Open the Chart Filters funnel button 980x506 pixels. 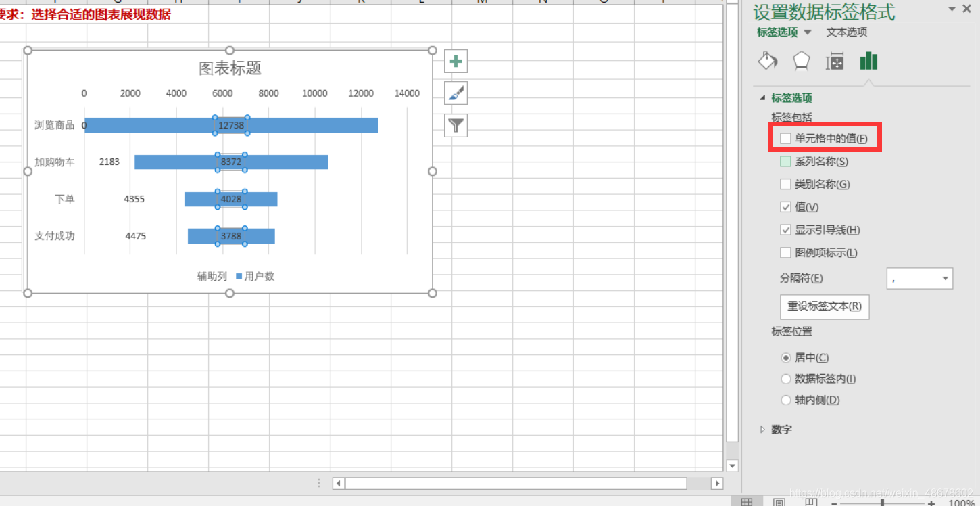(x=456, y=125)
